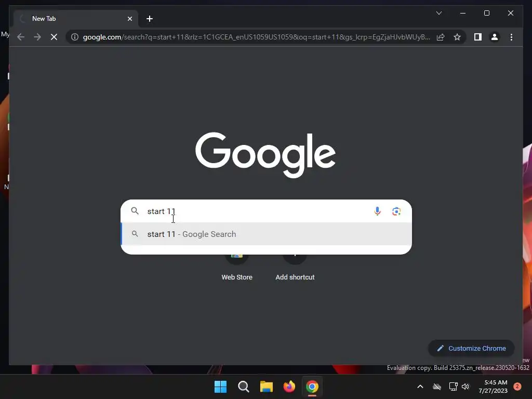Click the magnifier icon in search box
The width and height of the screenshot is (532, 399).
(x=135, y=211)
